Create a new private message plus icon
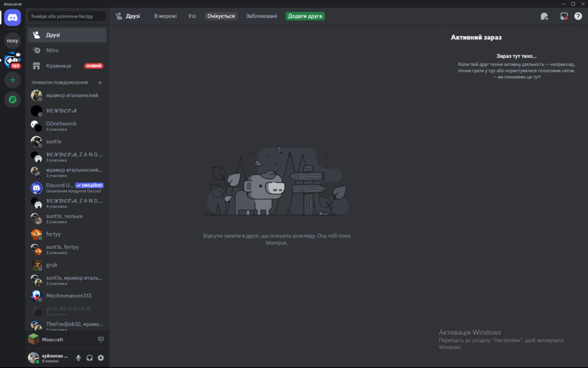The height and width of the screenshot is (368, 588). (100, 82)
